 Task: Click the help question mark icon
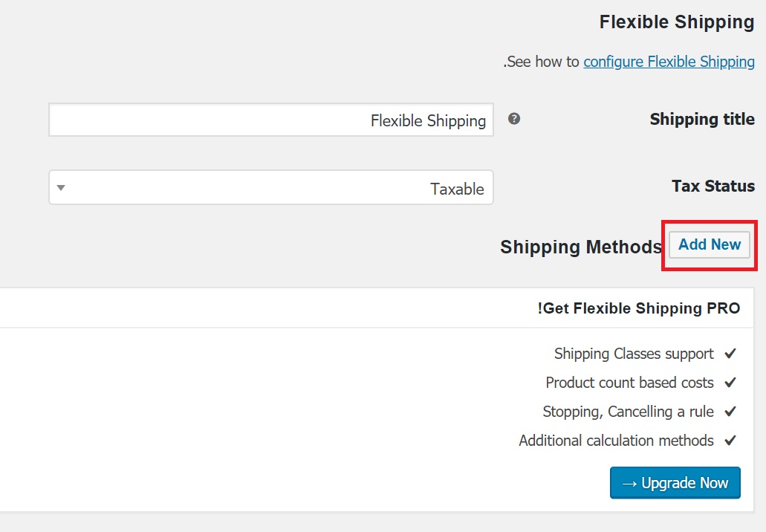(x=514, y=119)
